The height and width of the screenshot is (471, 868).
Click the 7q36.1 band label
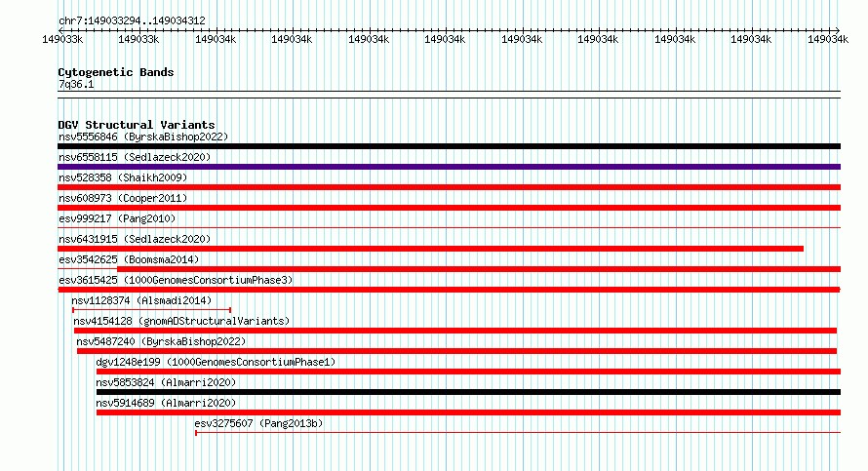[x=76, y=84]
